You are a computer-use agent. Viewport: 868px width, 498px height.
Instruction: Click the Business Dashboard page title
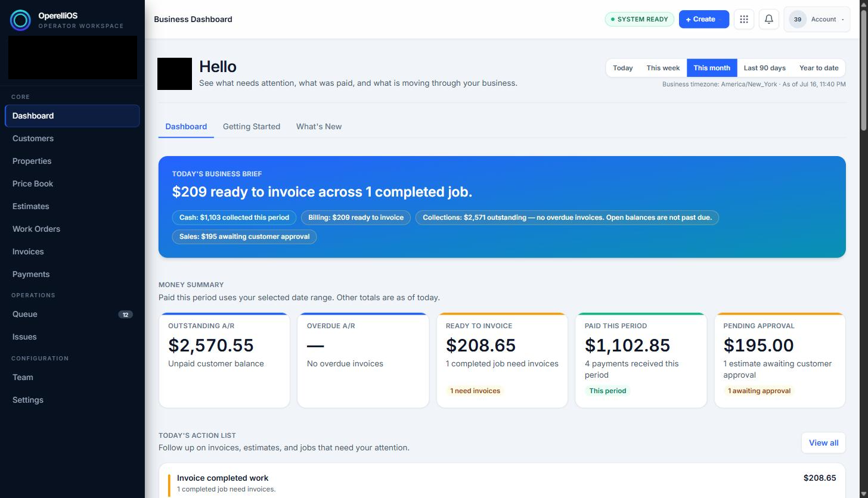point(193,19)
